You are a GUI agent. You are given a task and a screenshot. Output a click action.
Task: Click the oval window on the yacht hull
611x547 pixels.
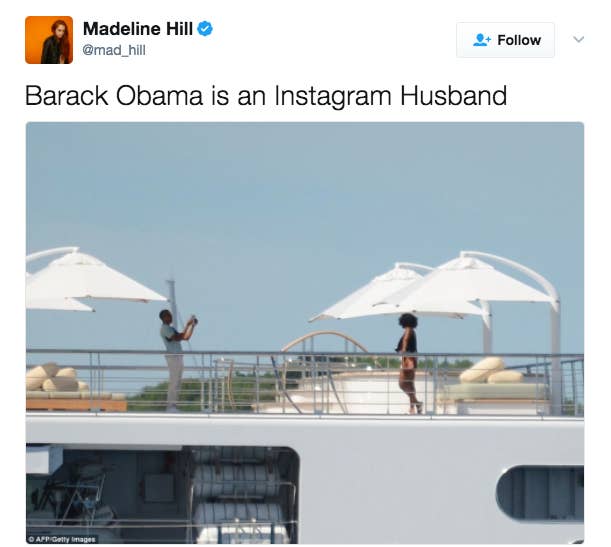pos(540,494)
